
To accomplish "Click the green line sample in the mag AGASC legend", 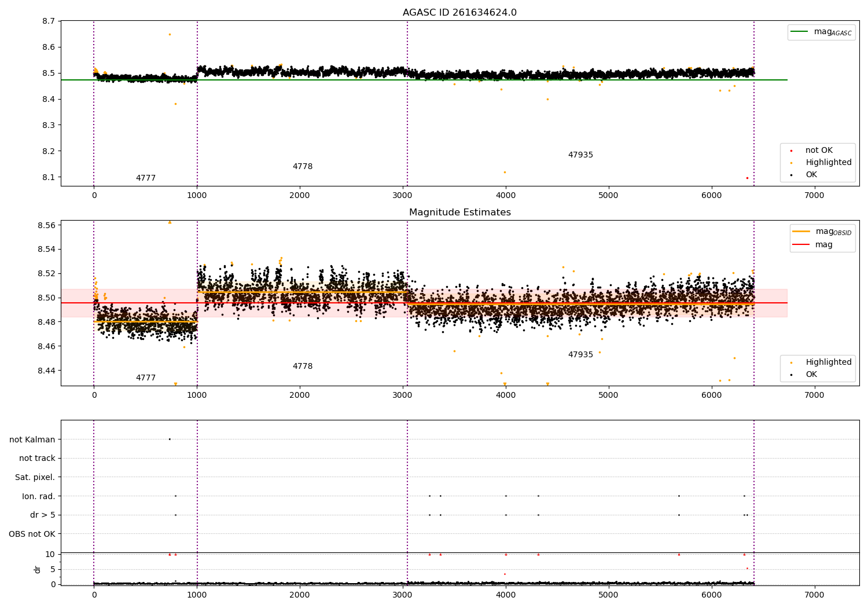I will coord(800,32).
